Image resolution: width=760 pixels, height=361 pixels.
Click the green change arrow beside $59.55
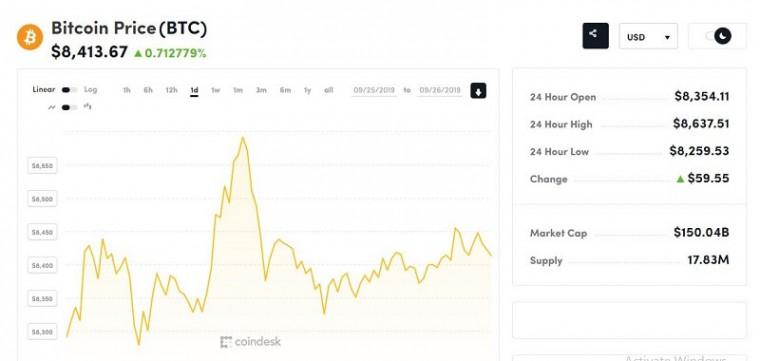pyautogui.click(x=680, y=179)
